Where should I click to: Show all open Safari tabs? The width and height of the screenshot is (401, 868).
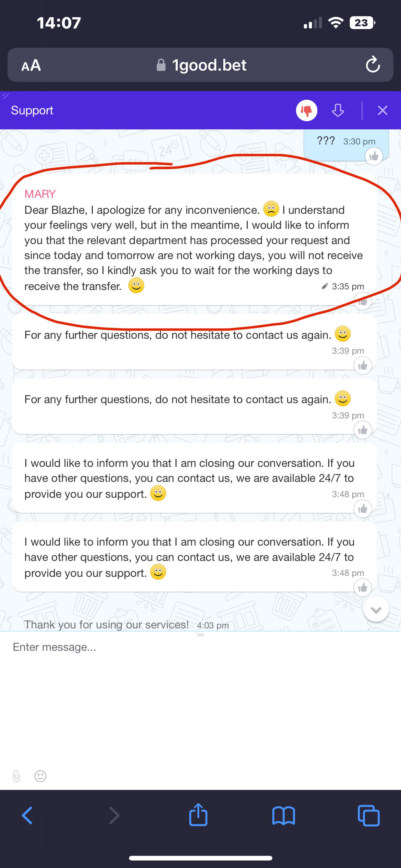pyautogui.click(x=368, y=816)
